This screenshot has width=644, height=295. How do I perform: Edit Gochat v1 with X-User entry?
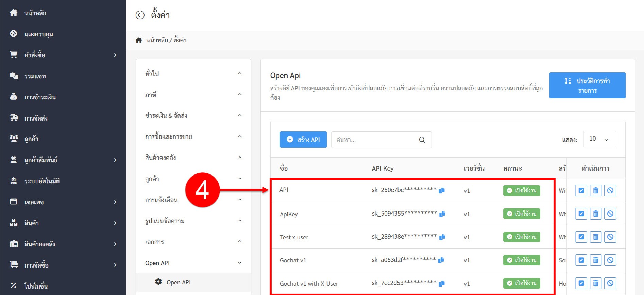coord(581,283)
